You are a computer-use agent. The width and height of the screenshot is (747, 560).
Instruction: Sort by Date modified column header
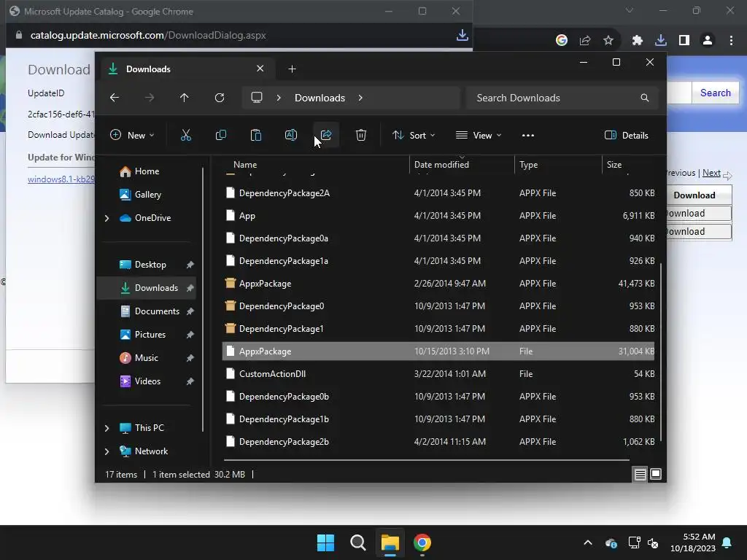click(441, 165)
